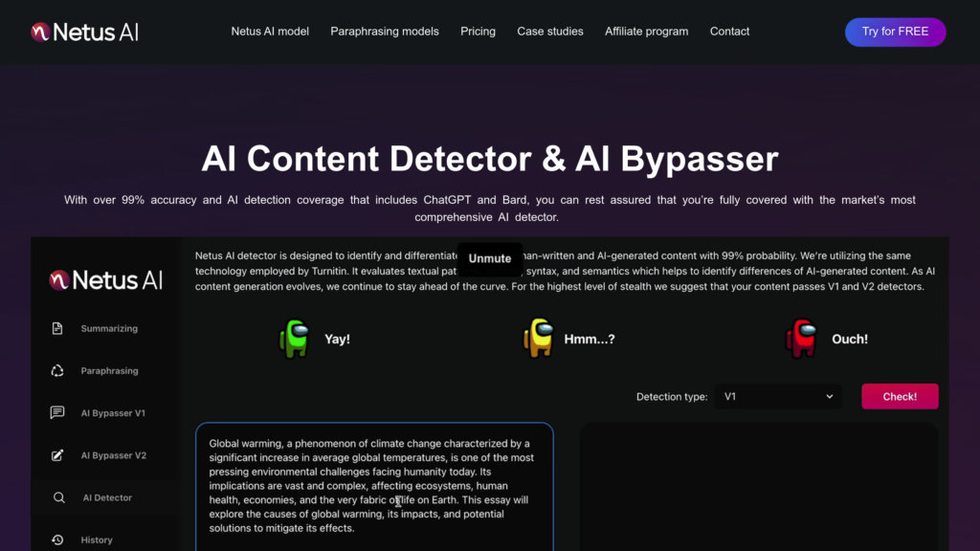Screen dimensions: 980x551
Task: Click the Paraphrasing recycle icon
Action: (57, 371)
